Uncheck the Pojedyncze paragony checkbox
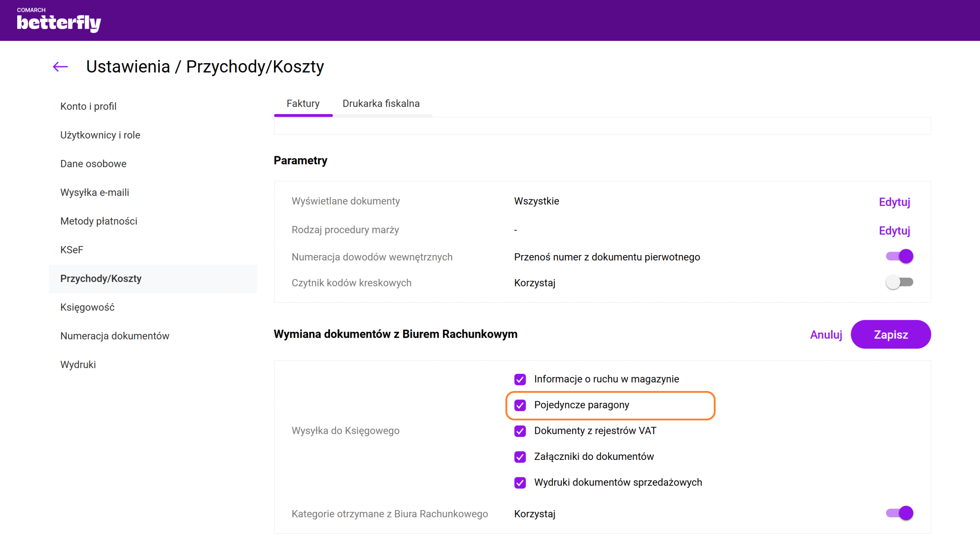The image size is (980, 551). pos(520,405)
